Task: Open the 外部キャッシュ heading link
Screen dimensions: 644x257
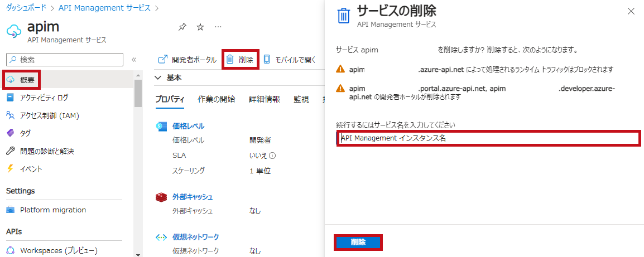Action: pos(193,197)
